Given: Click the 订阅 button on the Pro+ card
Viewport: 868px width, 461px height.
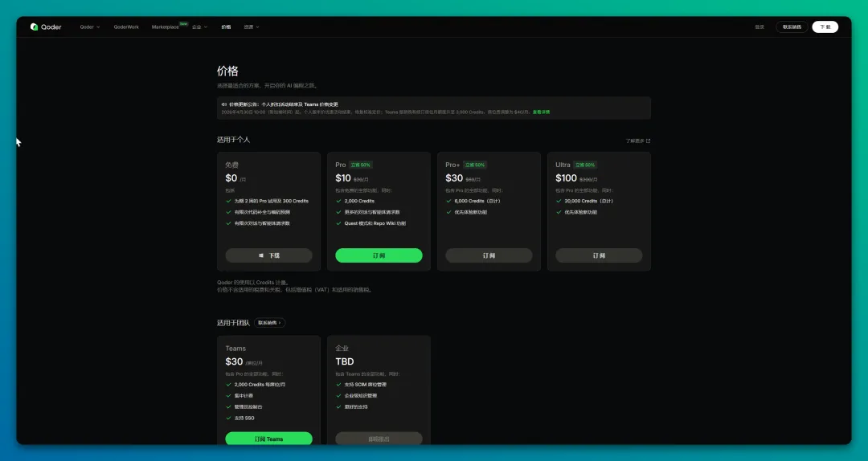Looking at the screenshot, I should click(x=489, y=255).
